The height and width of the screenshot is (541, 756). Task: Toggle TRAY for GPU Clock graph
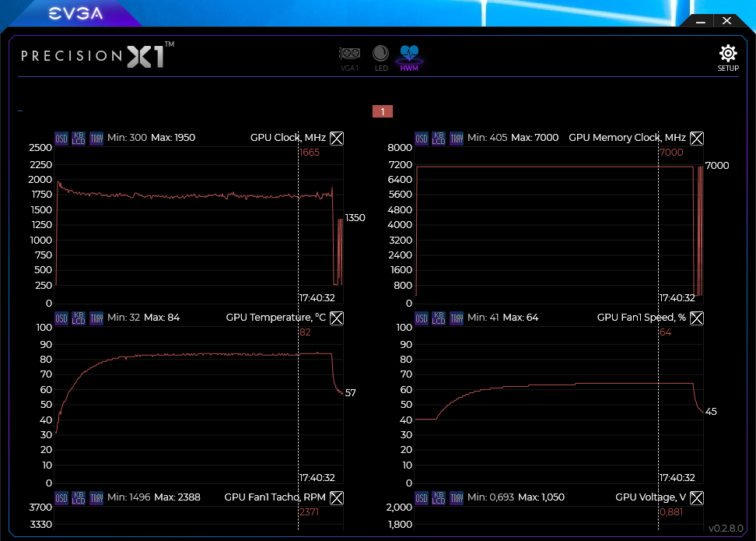tap(96, 139)
